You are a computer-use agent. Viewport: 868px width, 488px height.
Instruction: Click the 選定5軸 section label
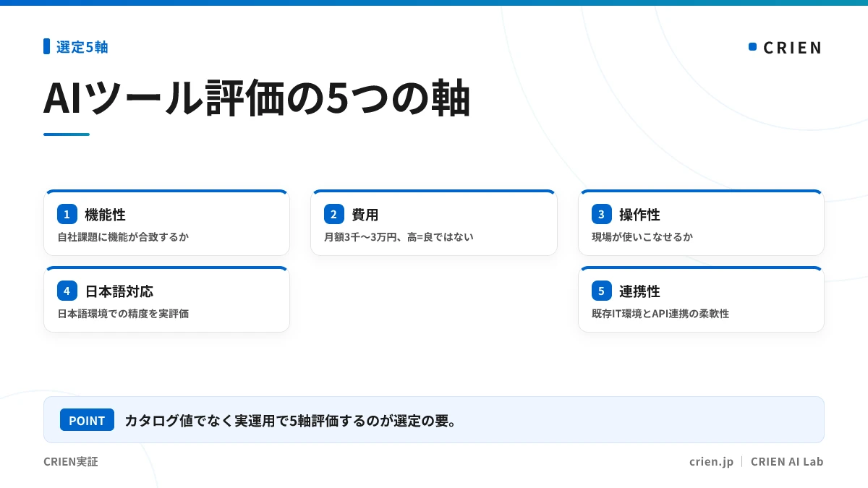pyautogui.click(x=82, y=47)
